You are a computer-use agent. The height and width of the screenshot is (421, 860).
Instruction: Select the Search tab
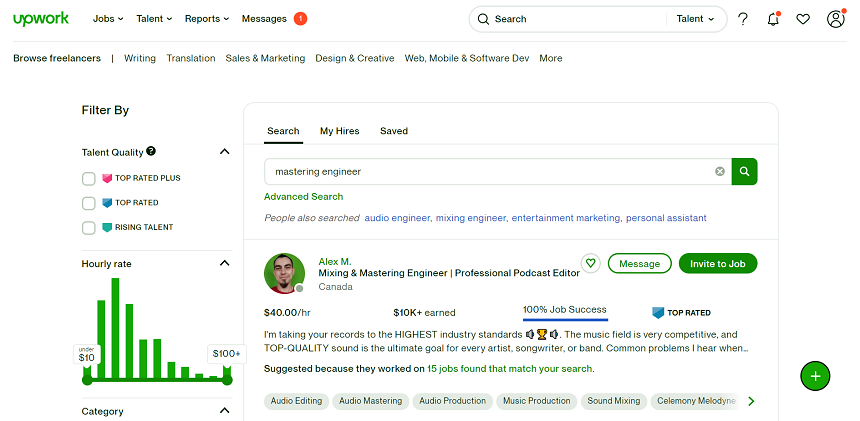[x=283, y=131]
